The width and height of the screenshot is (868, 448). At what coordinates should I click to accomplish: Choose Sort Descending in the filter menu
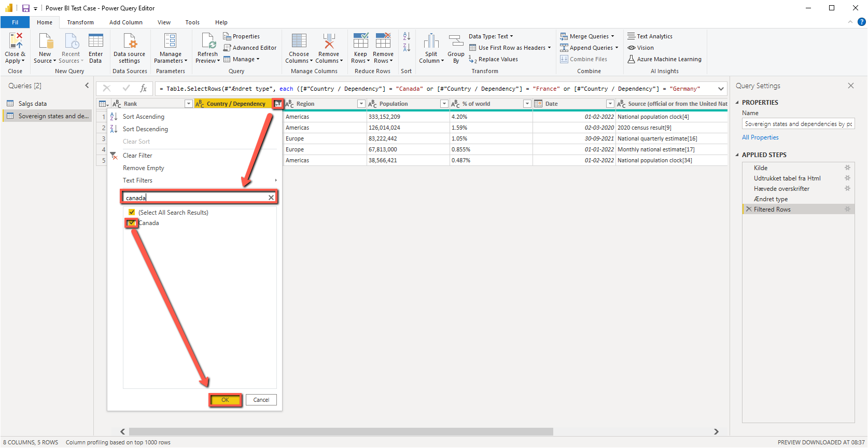pos(145,129)
